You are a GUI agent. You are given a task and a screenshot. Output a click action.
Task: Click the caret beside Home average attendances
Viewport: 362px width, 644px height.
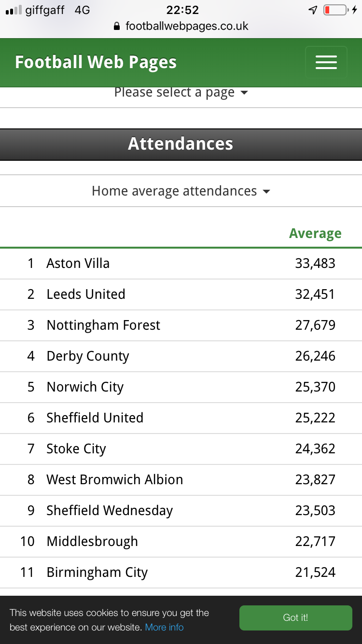coord(266,192)
